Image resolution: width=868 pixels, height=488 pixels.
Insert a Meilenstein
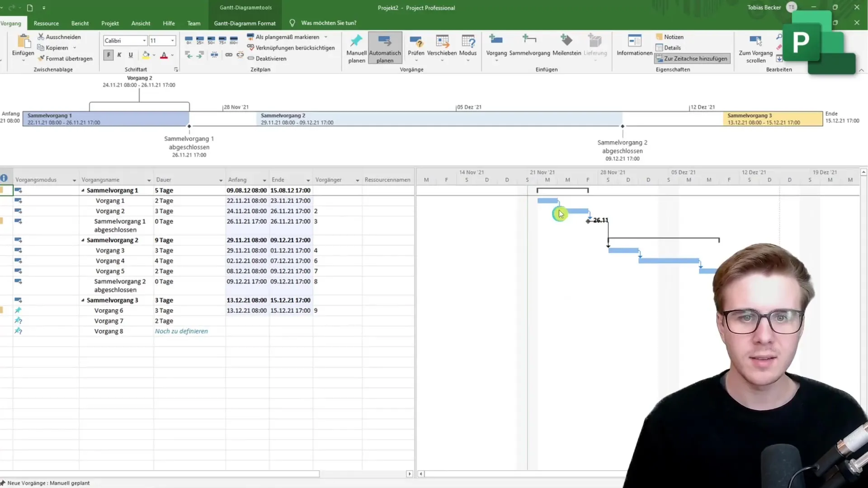(566, 45)
